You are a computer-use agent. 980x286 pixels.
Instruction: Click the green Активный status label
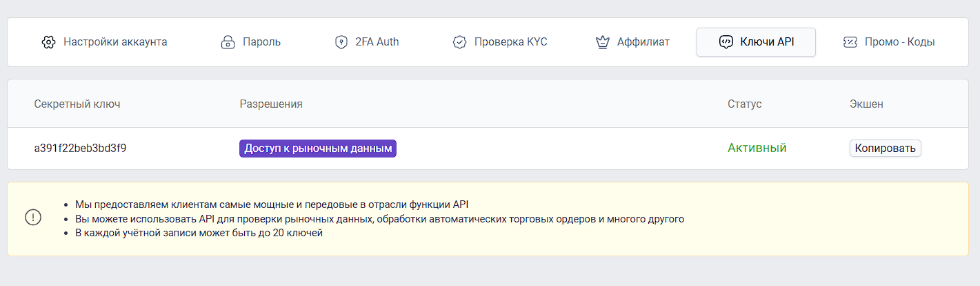pos(757,148)
